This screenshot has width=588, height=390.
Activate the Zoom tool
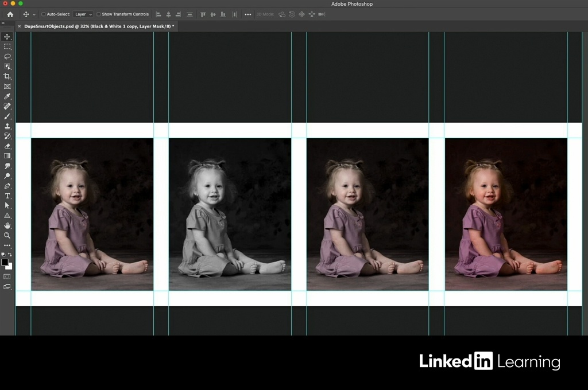point(7,235)
